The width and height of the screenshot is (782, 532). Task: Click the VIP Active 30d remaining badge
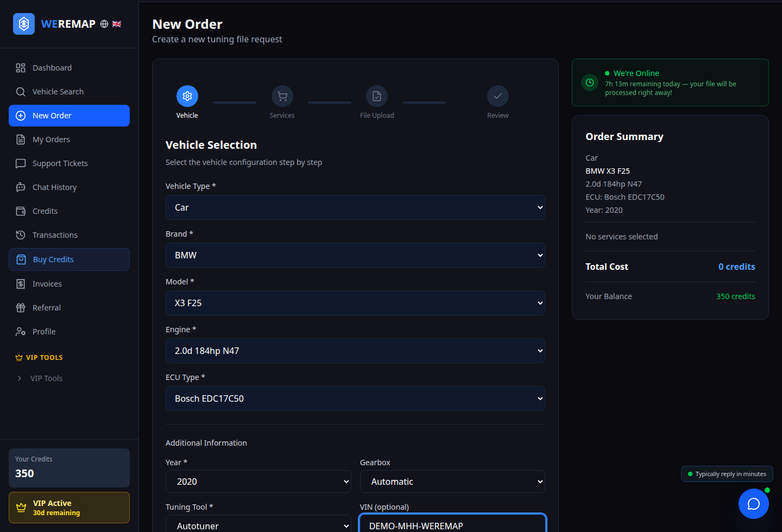(69, 508)
